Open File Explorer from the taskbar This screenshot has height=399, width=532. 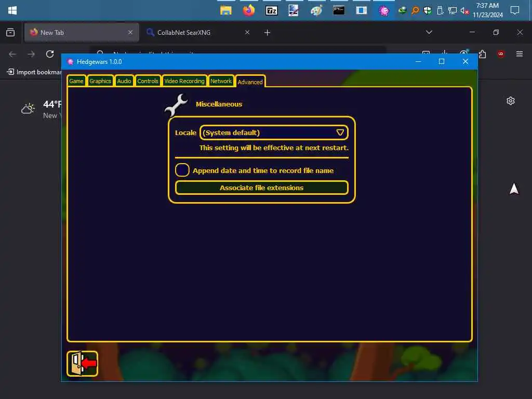pos(225,10)
